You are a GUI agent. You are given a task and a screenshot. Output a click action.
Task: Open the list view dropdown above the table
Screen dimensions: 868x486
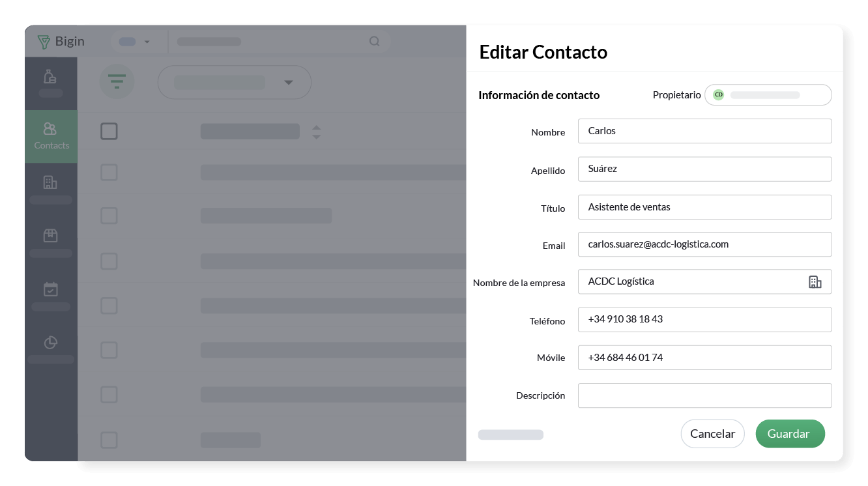click(x=289, y=82)
